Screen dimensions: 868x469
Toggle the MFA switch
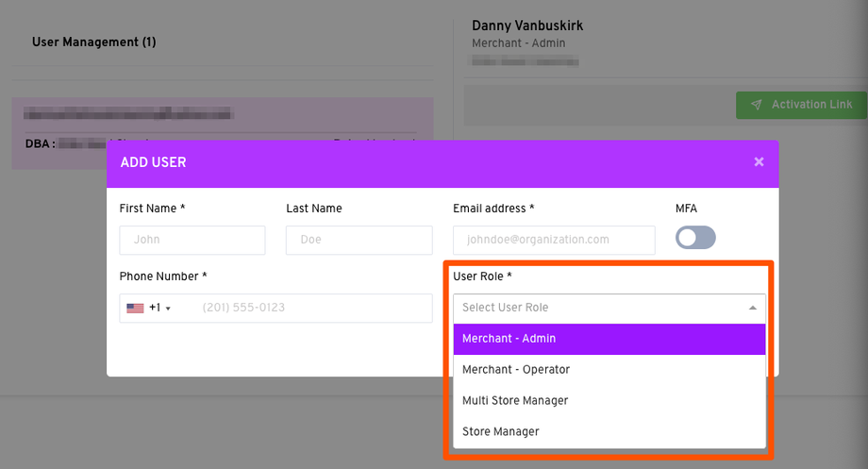(695, 238)
